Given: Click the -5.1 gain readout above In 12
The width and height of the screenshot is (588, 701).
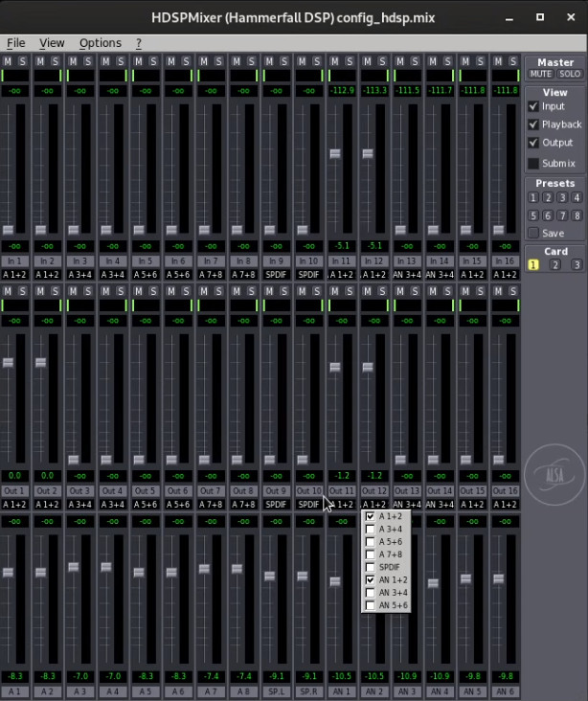Looking at the screenshot, I should point(373,246).
